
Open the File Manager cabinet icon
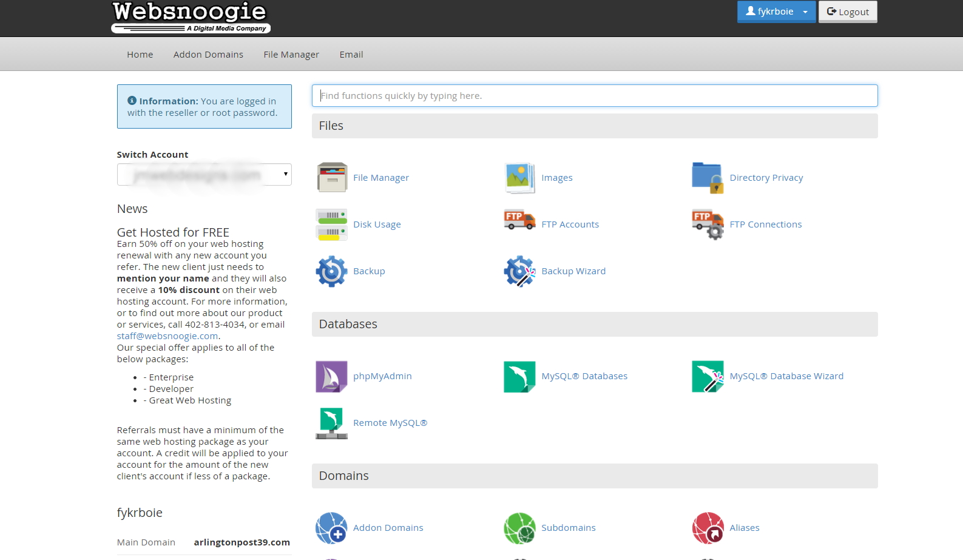click(x=331, y=177)
